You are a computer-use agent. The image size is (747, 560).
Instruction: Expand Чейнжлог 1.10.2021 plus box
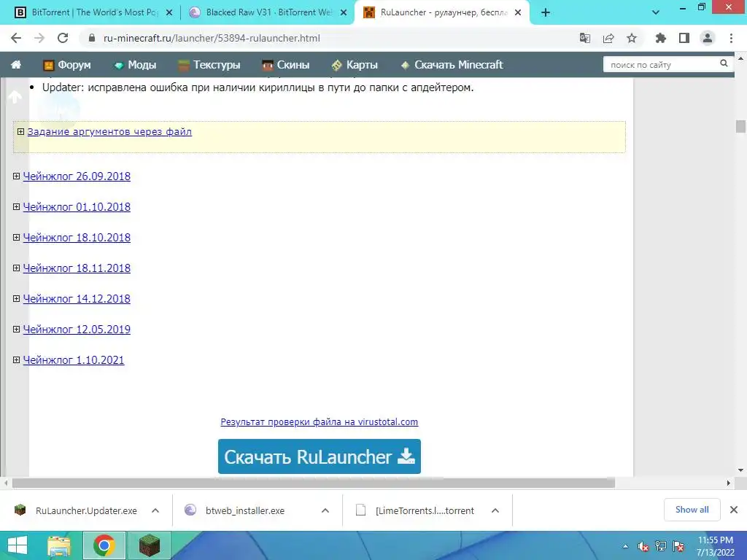[x=16, y=360]
